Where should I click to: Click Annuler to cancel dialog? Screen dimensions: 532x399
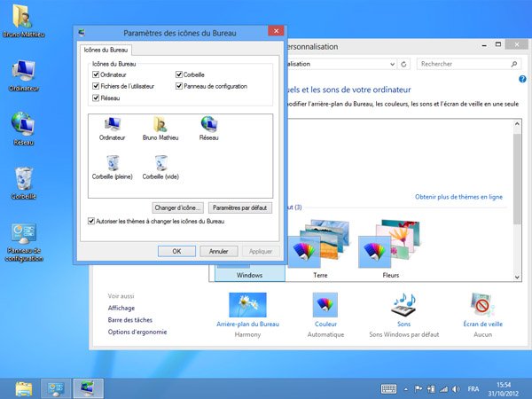coord(218,252)
